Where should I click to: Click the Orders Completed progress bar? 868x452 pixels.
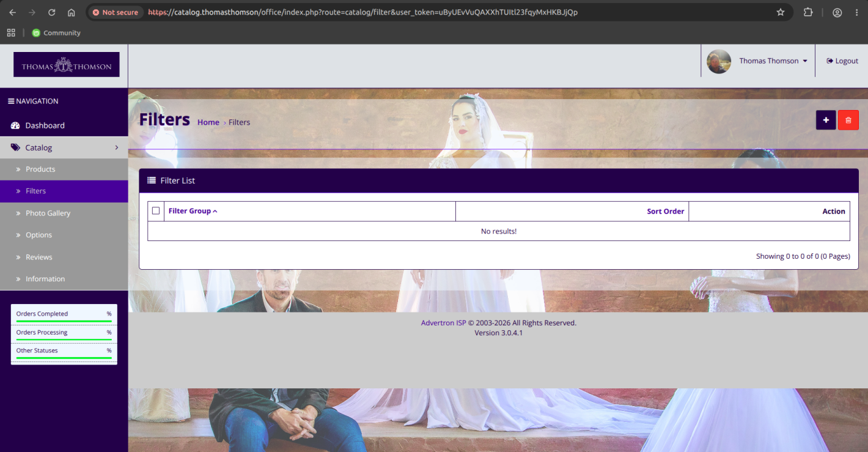64,320
